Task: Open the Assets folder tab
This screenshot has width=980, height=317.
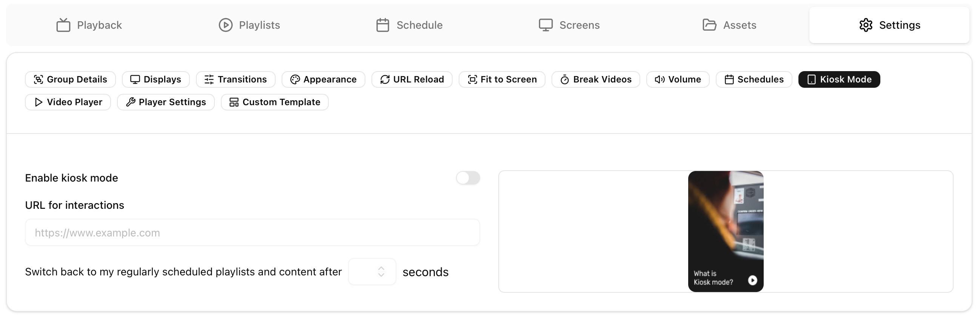Action: coord(729,25)
